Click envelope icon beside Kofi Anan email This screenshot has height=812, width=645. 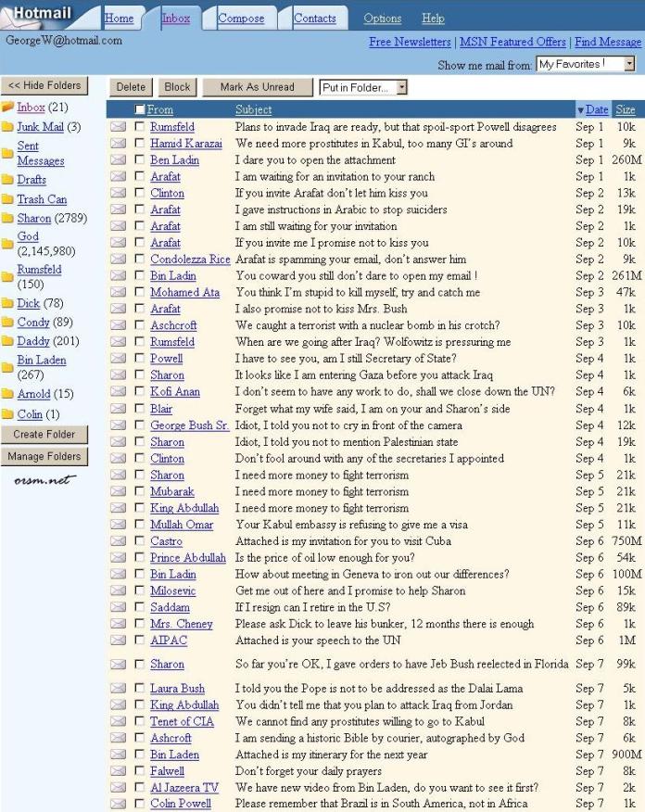tap(119, 391)
